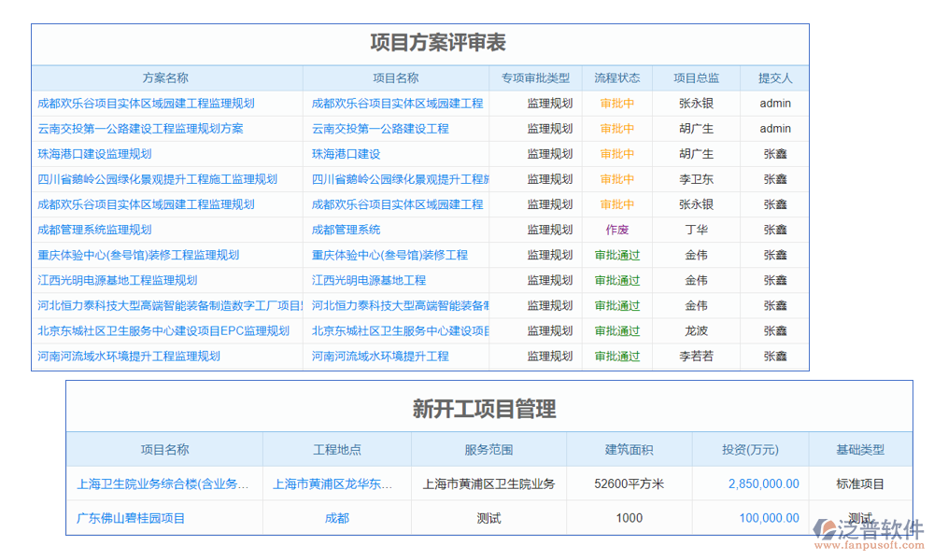Click the investment amount 100,000.00
Viewport: 934px width, 560px height.
[769, 518]
